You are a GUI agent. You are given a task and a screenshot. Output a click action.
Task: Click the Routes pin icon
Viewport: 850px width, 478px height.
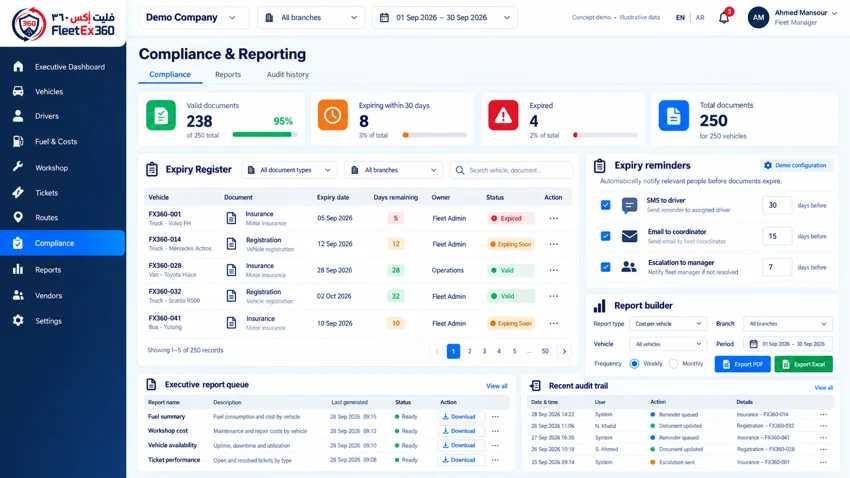tap(18, 217)
